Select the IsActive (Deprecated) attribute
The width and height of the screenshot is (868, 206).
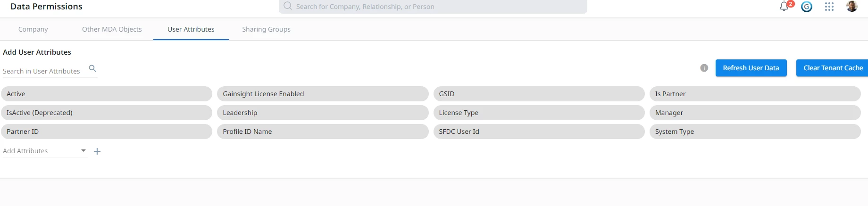coord(107,113)
